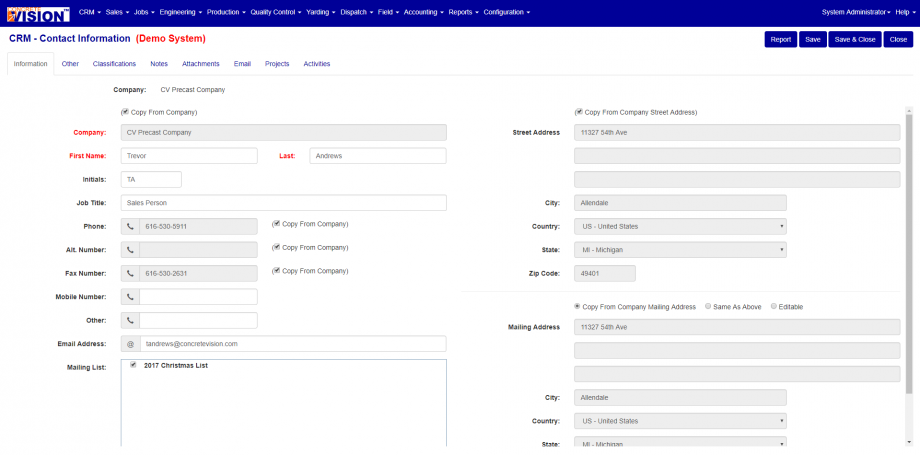Viewport: 920px width, 455px height.
Task: Click the Email Address input field
Action: 293,343
